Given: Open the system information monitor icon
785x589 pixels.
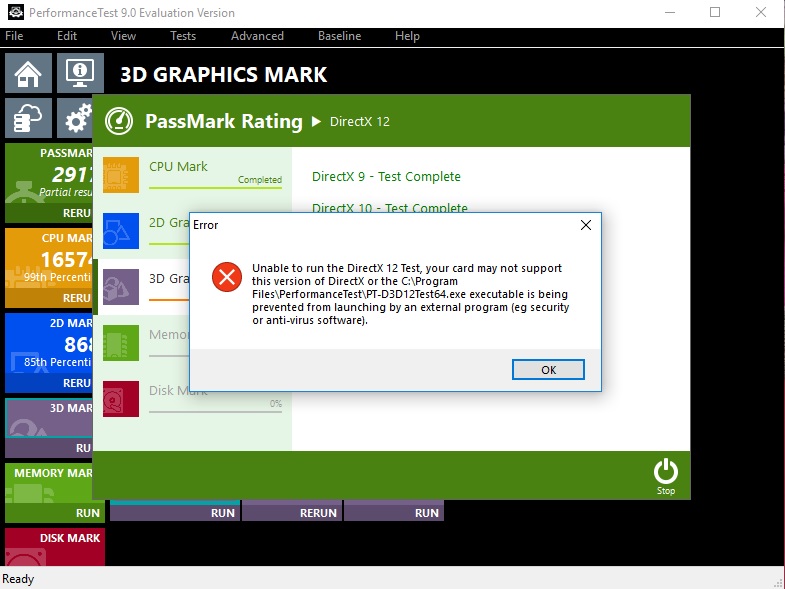Looking at the screenshot, I should [79, 75].
